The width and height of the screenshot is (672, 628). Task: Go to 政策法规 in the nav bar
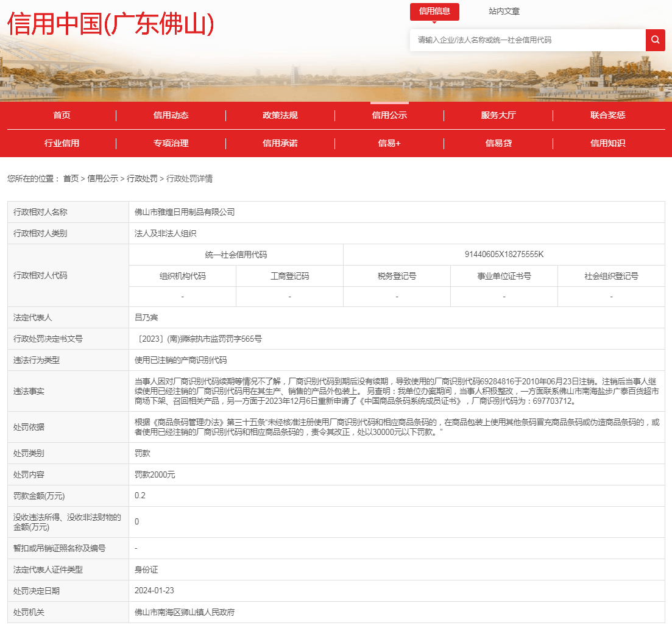(280, 115)
